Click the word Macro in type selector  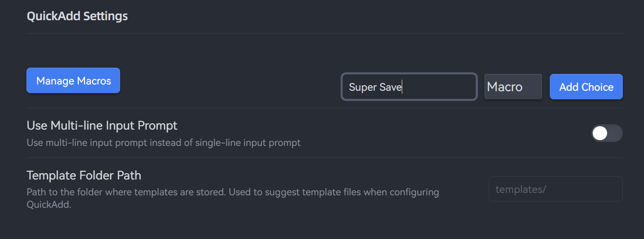point(505,87)
